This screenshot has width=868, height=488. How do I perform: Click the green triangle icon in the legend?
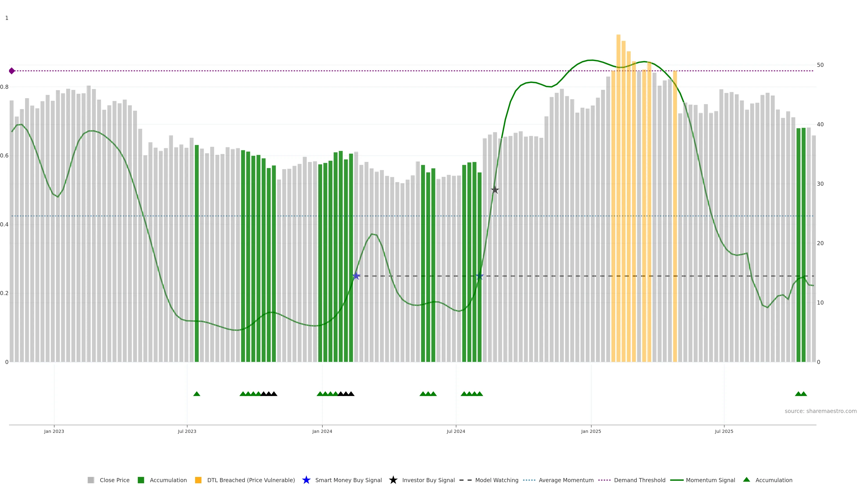coord(746,480)
